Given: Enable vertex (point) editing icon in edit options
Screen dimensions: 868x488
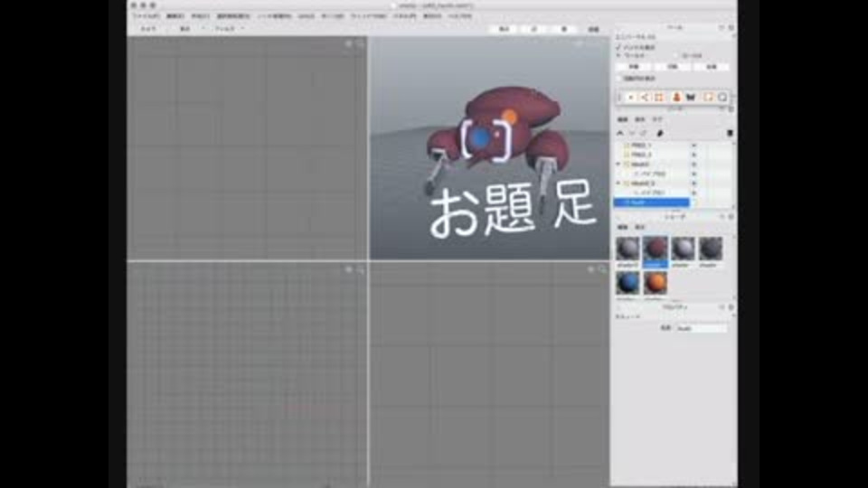Looking at the screenshot, I should 631,98.
